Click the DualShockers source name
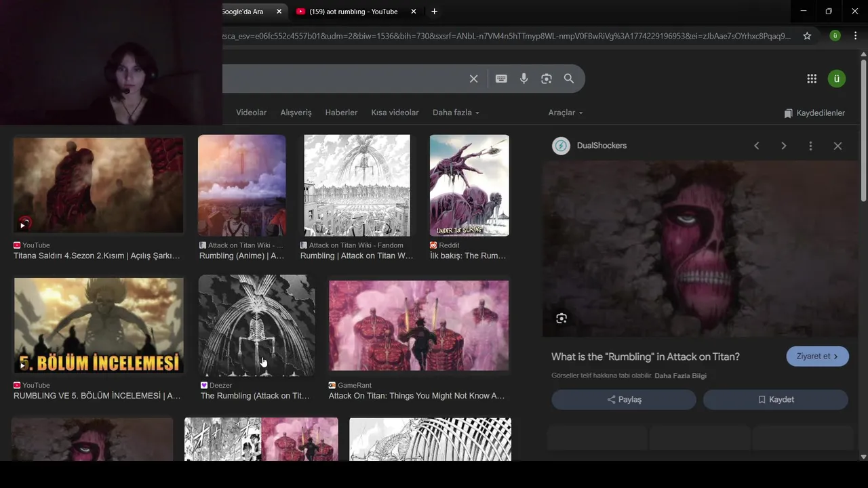The height and width of the screenshot is (488, 868). click(601, 146)
